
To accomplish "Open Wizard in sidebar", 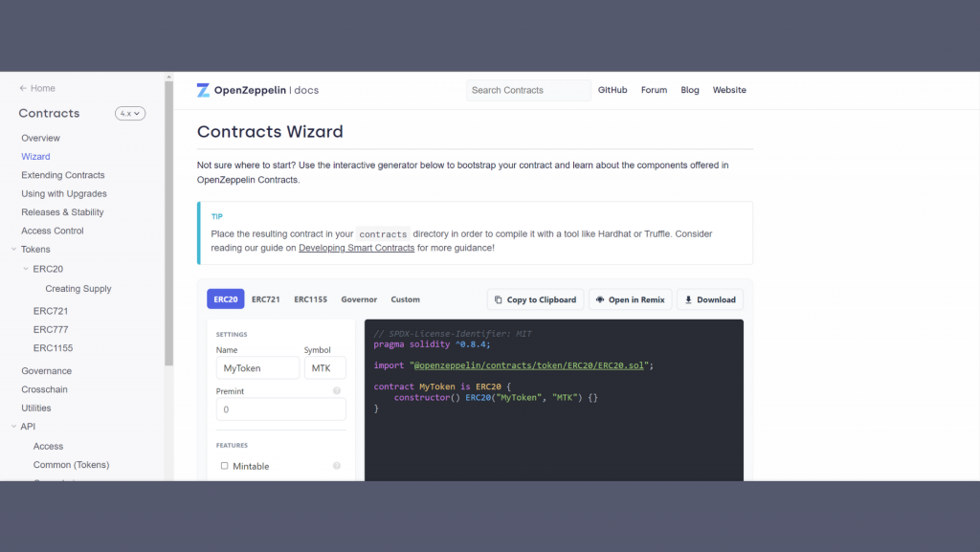I will (x=35, y=157).
